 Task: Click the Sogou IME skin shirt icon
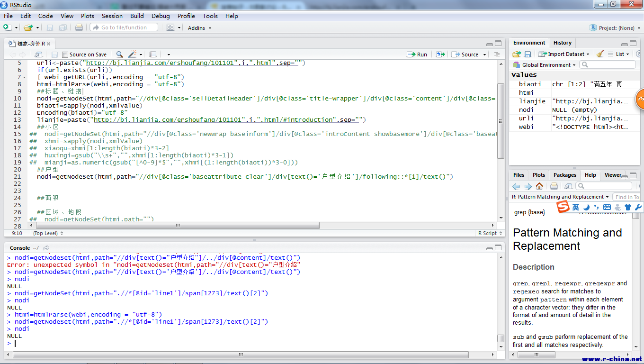click(628, 207)
